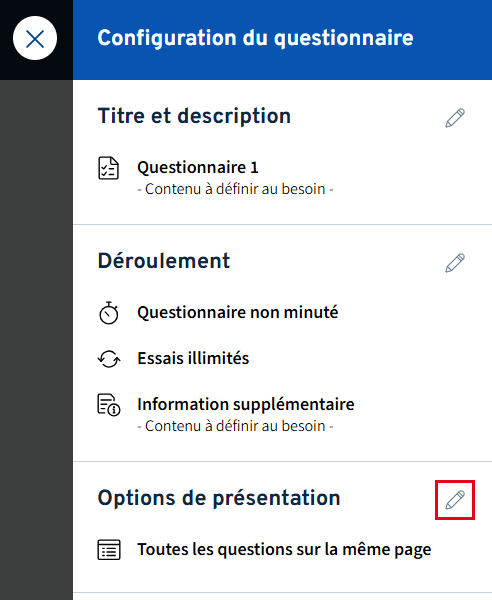Select Questionnaire non minuté setting
The height and width of the screenshot is (600, 492).
coord(238,313)
